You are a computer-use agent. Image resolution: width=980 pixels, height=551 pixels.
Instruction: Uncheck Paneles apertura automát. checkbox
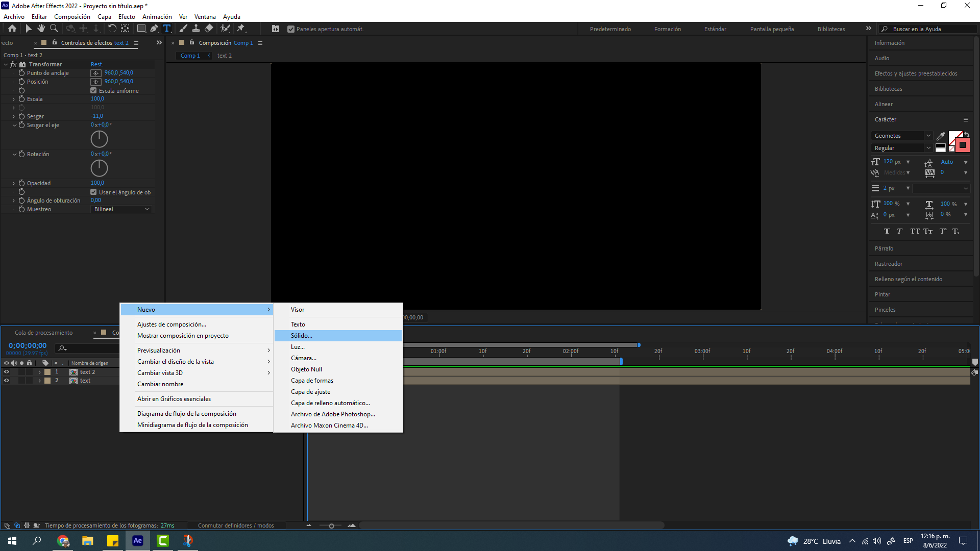click(x=291, y=29)
